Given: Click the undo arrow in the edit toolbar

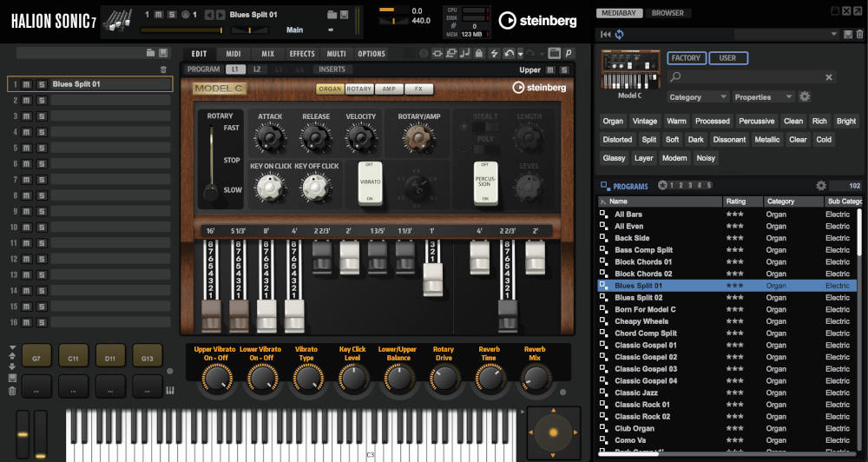Looking at the screenshot, I should pos(508,54).
